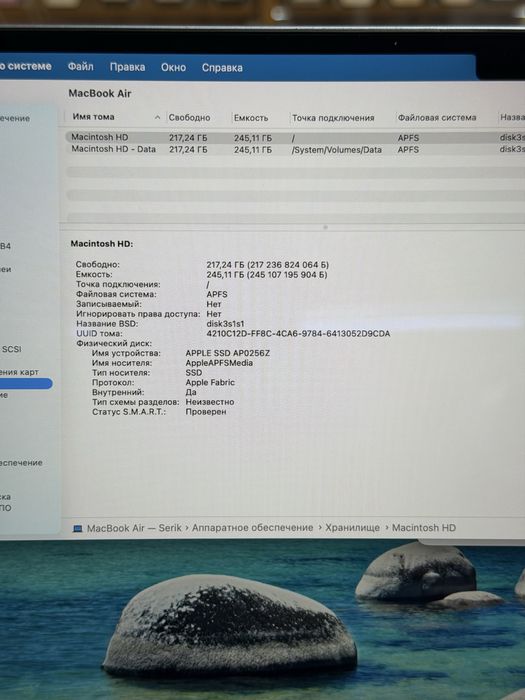525x700 pixels.
Task: Select the Macintosh HD volume row
Action: coord(295,138)
